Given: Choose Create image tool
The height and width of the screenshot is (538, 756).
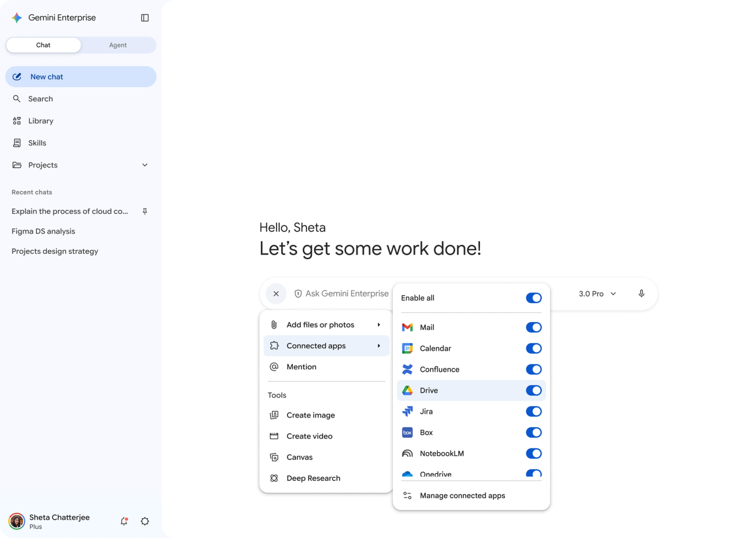Looking at the screenshot, I should click(326, 415).
